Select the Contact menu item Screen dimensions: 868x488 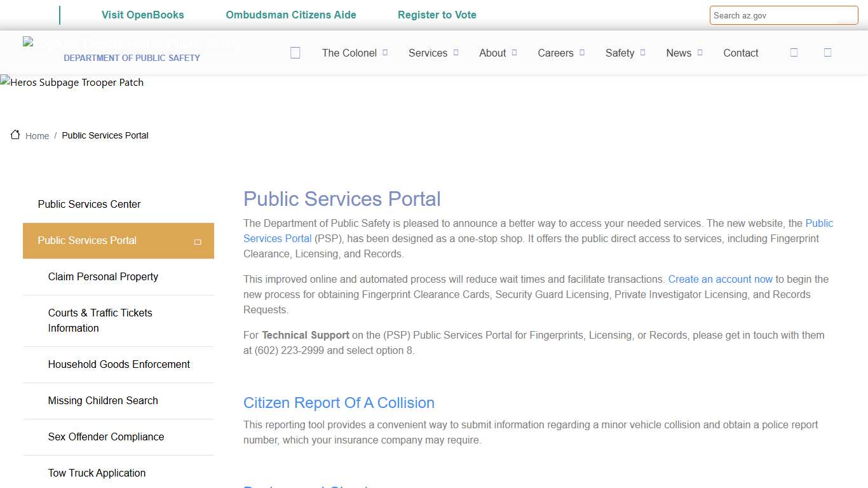(740, 53)
